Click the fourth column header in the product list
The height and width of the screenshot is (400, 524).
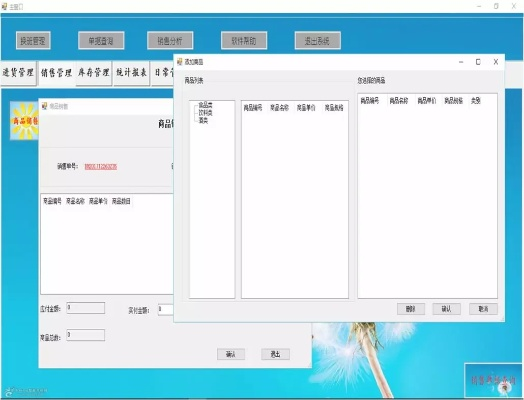point(334,108)
